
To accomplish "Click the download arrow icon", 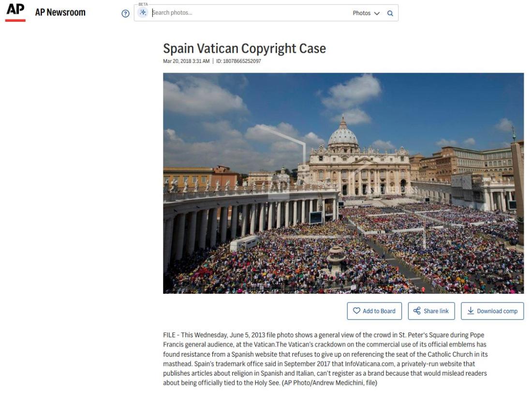I will coord(471,311).
